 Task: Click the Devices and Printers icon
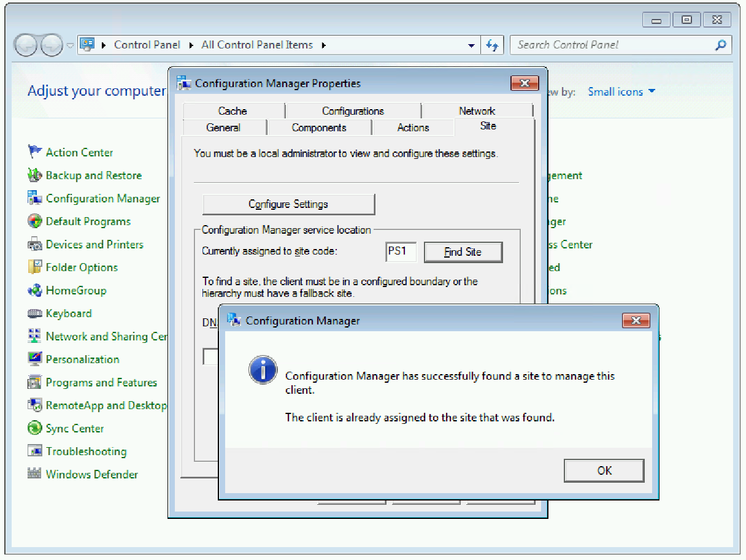(x=34, y=244)
